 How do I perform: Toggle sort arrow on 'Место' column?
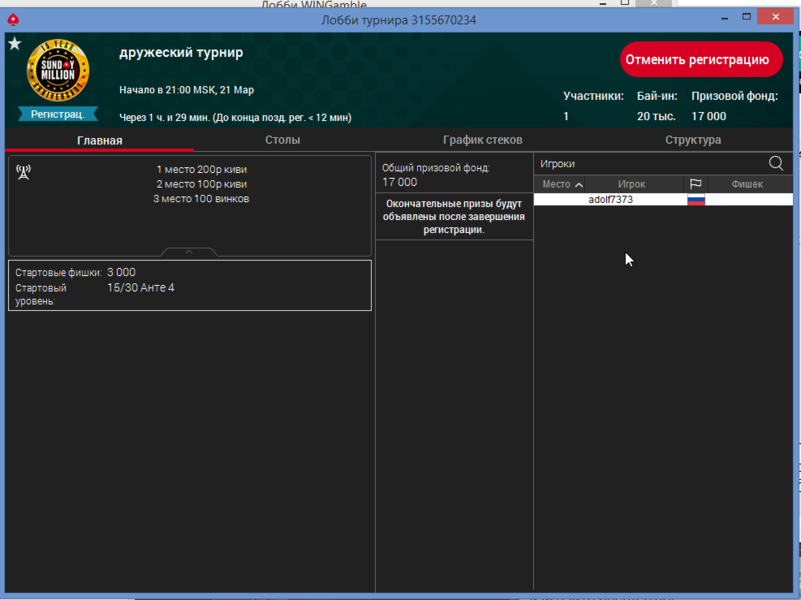point(579,185)
